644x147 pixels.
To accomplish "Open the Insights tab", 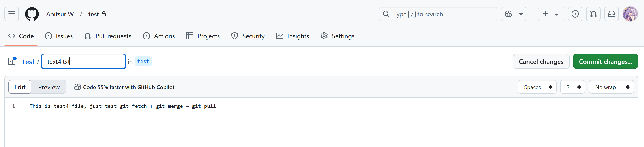I will 292,36.
